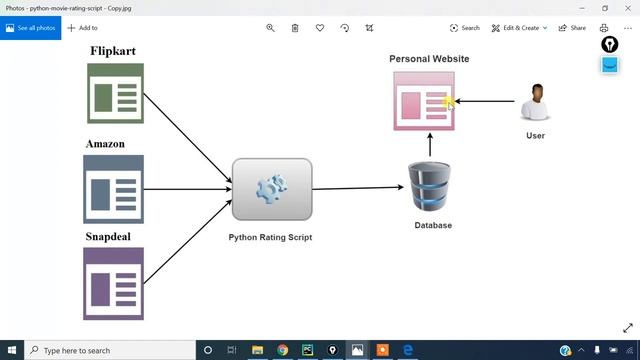
Task: Enter fullscreen with diagonal arrows icon
Action: (628, 328)
